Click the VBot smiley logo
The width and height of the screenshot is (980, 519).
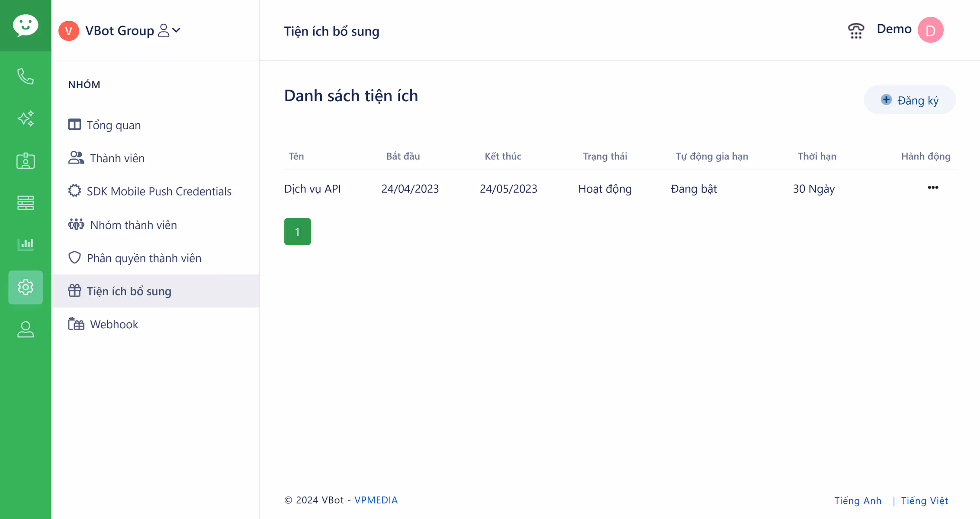tap(26, 26)
